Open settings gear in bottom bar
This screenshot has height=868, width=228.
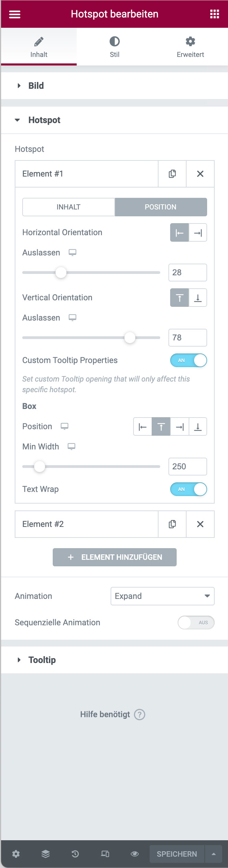16,854
